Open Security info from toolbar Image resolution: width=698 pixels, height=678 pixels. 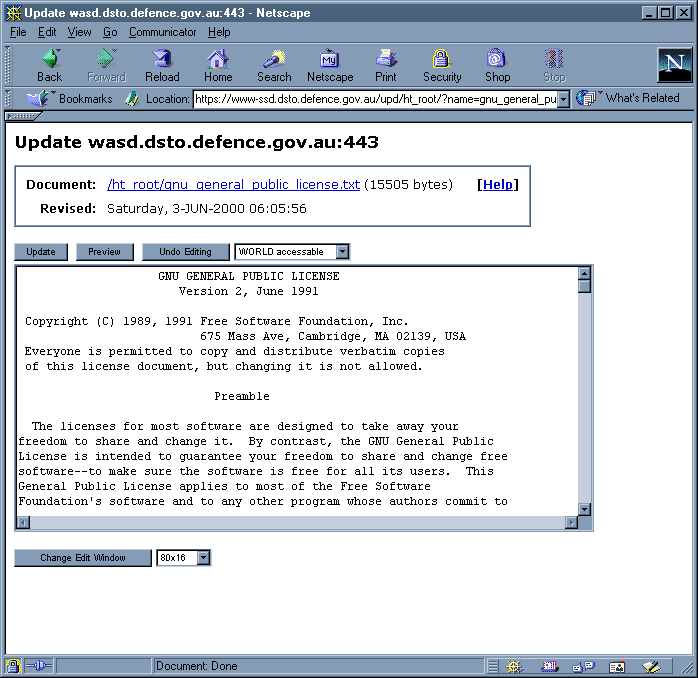[x=442, y=65]
